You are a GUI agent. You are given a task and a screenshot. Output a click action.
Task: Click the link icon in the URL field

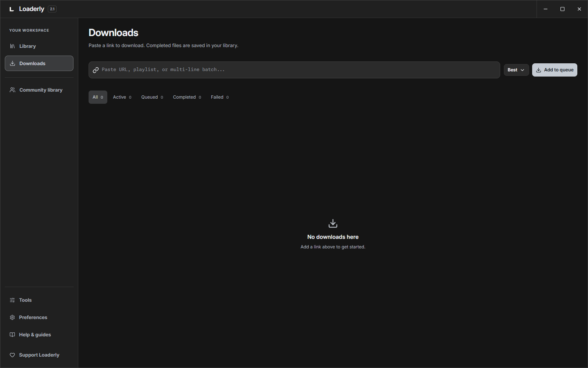point(96,70)
